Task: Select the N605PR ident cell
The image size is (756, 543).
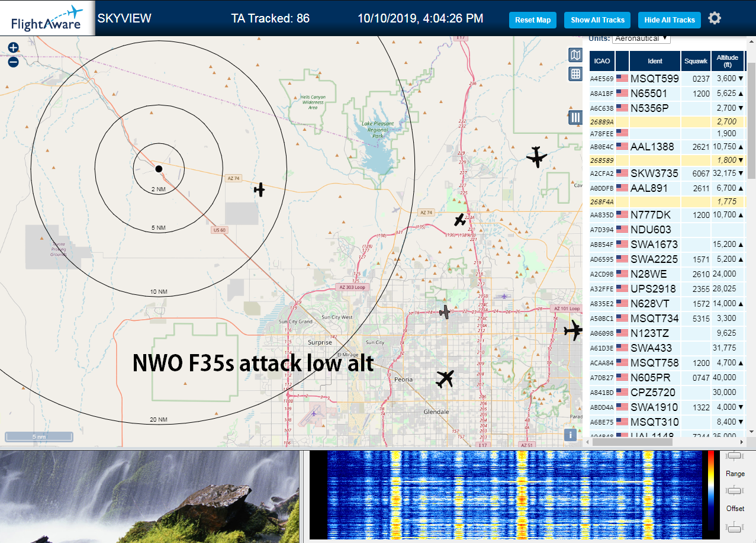Action: (655, 377)
